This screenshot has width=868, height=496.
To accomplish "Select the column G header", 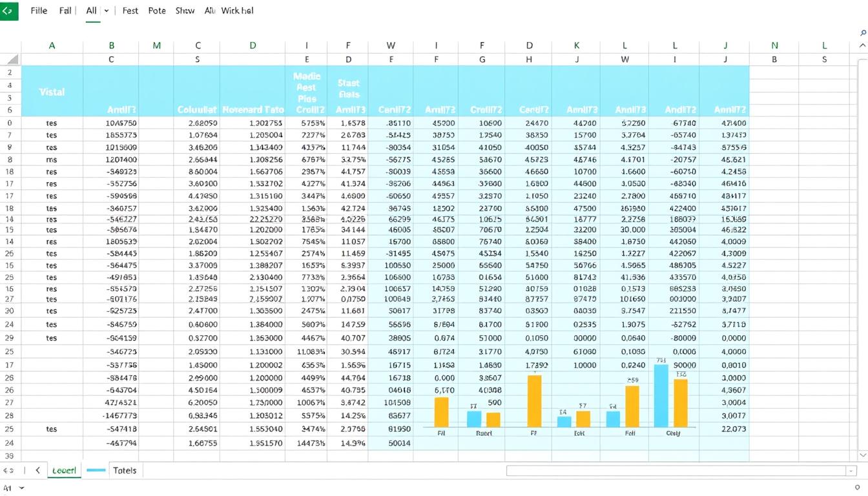I will coord(482,59).
